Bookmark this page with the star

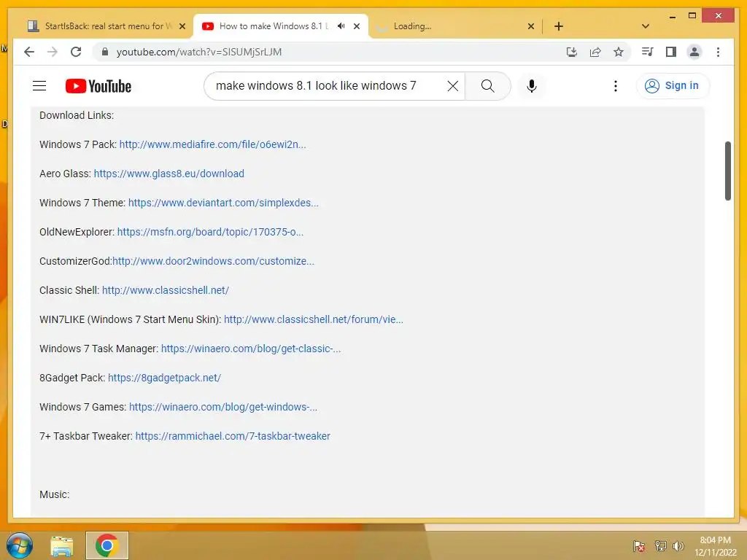click(x=619, y=52)
